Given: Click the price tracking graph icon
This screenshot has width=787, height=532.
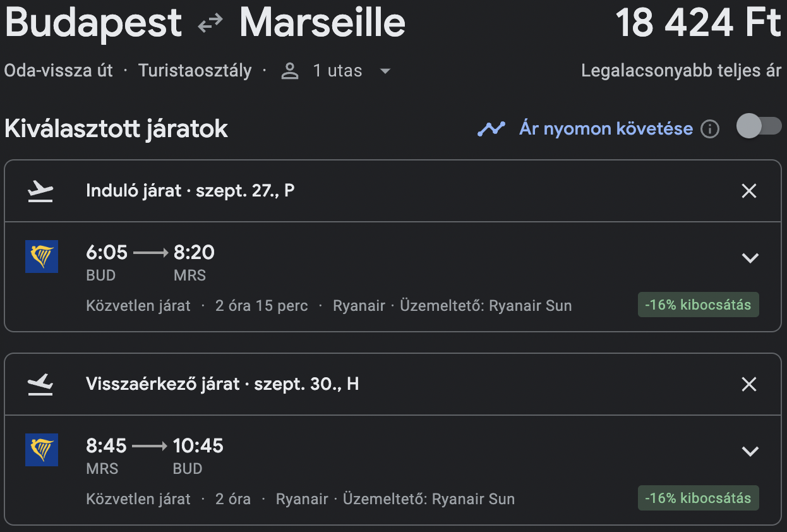Looking at the screenshot, I should tap(491, 129).
